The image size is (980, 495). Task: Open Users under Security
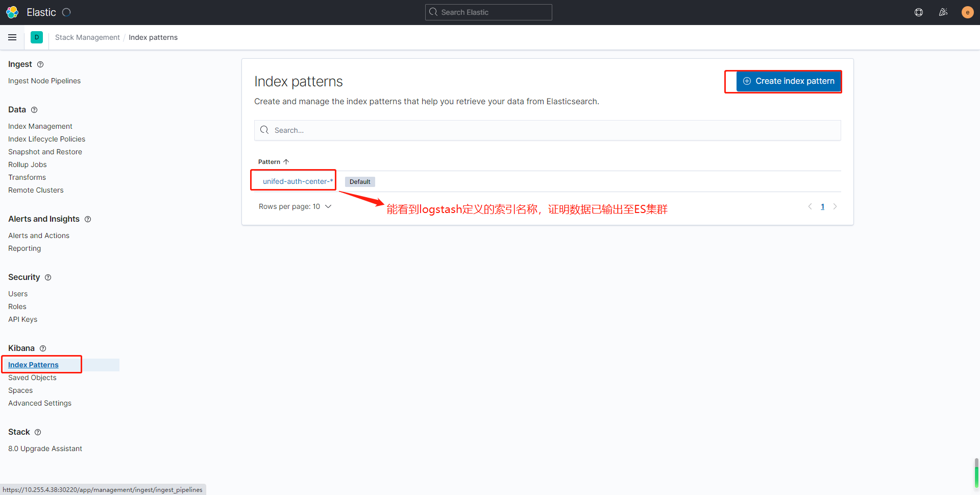(x=18, y=294)
